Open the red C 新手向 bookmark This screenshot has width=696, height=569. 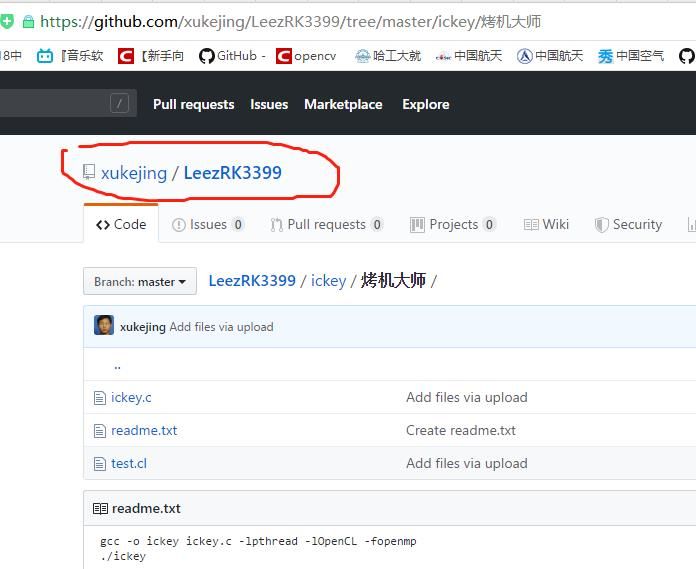click(151, 56)
